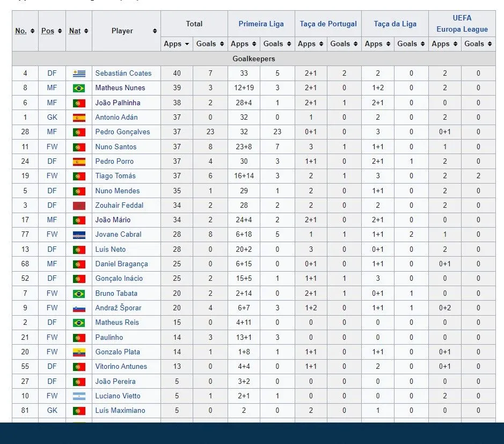Image resolution: width=504 pixels, height=444 pixels.
Task: Sort by Total Apps column
Action: click(x=177, y=44)
